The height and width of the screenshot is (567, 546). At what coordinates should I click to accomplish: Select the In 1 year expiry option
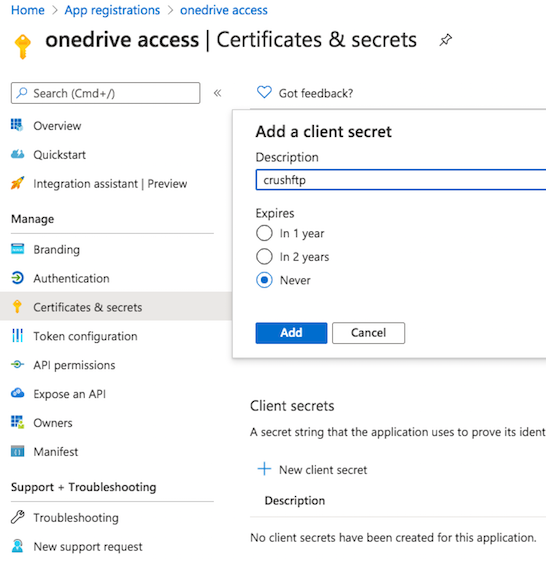[264, 233]
